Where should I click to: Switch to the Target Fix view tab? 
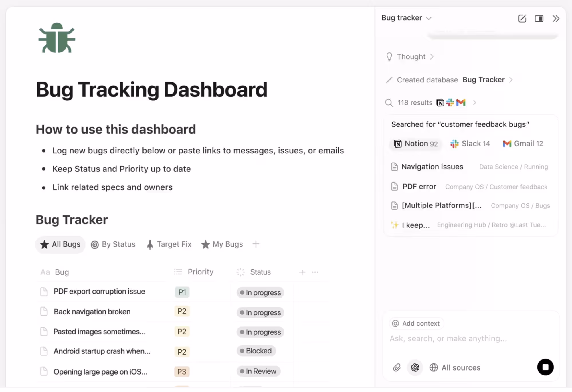(169, 244)
